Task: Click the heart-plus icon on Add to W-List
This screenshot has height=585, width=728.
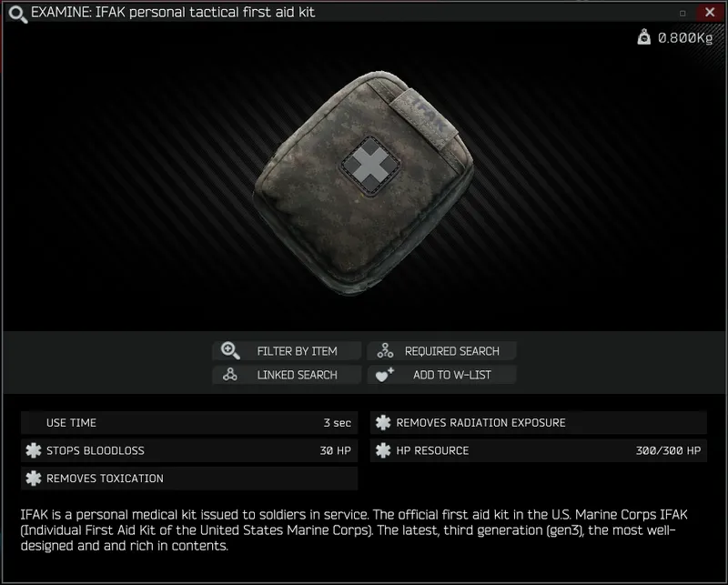Action: (384, 374)
